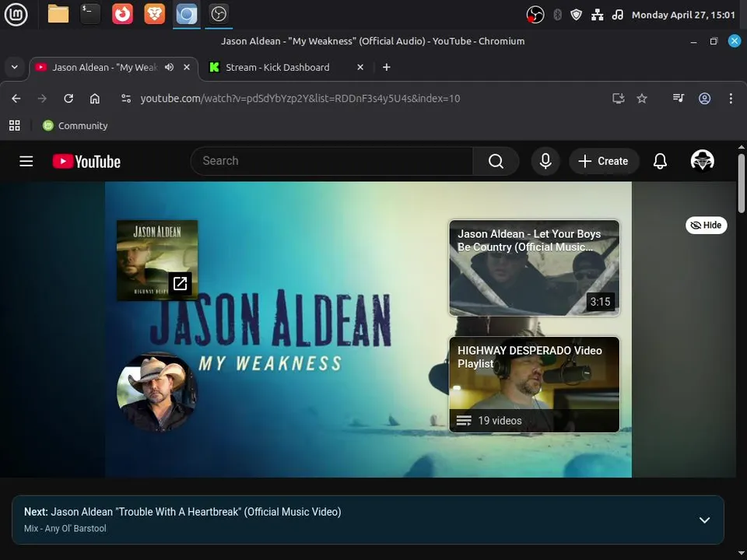The width and height of the screenshot is (747, 560).
Task: Reload the current page
Action: [68, 99]
